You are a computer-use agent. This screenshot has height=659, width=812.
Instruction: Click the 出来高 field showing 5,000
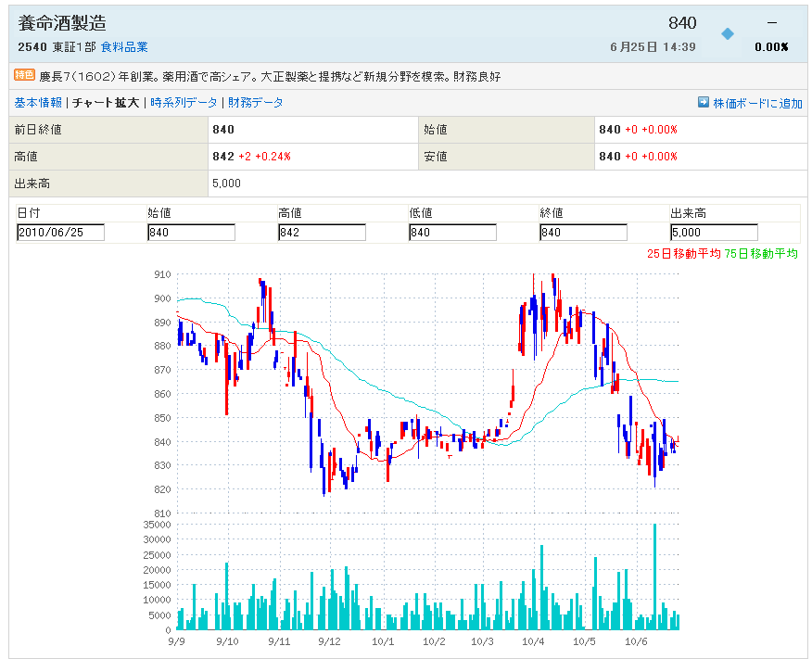click(714, 233)
